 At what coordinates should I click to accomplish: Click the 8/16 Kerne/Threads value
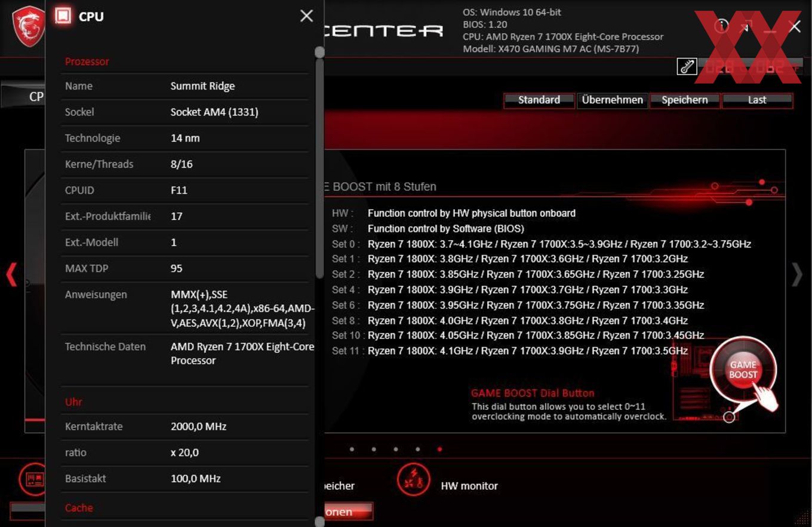tap(182, 164)
